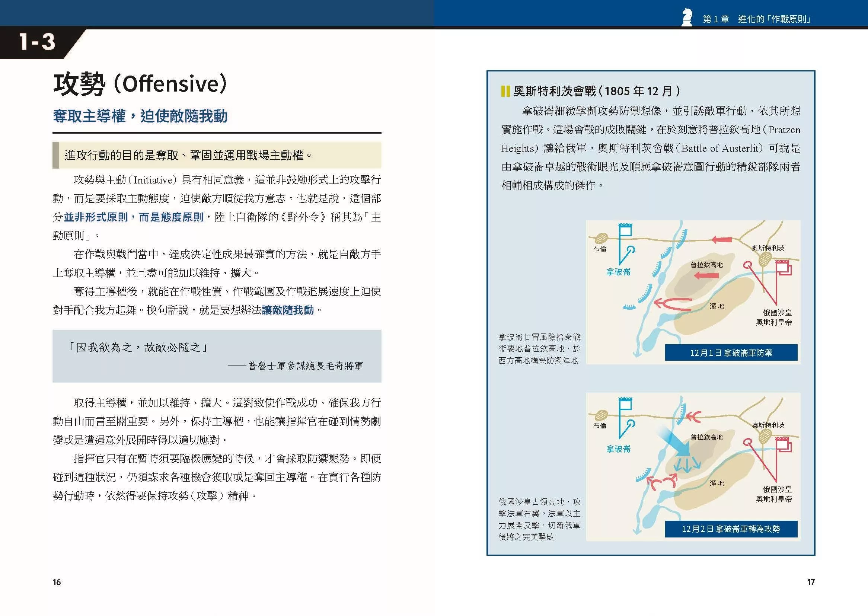
Task: Click page number 17 at bottom right
Action: pos(811,582)
